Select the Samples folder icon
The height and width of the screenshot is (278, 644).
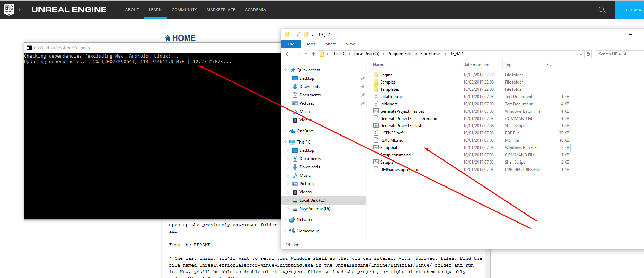pyautogui.click(x=376, y=82)
